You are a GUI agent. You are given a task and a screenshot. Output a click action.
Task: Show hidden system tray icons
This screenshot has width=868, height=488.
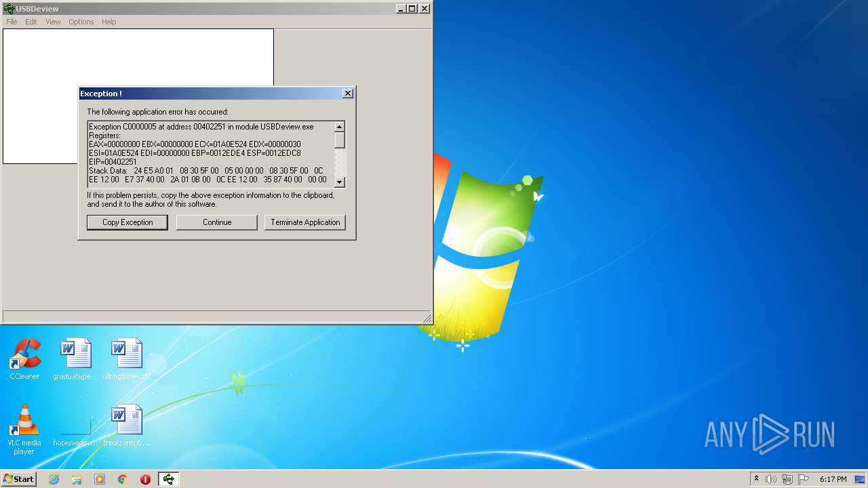[756, 479]
